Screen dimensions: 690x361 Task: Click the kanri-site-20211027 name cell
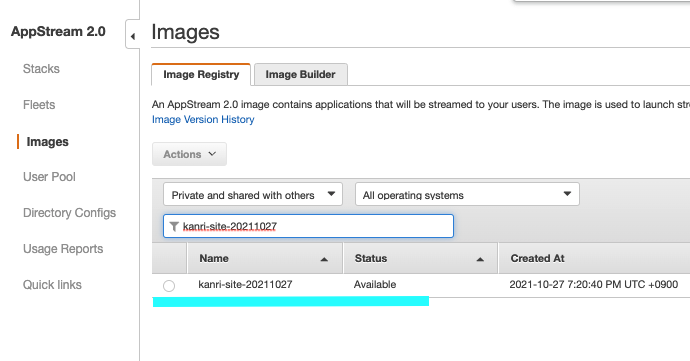tap(246, 284)
